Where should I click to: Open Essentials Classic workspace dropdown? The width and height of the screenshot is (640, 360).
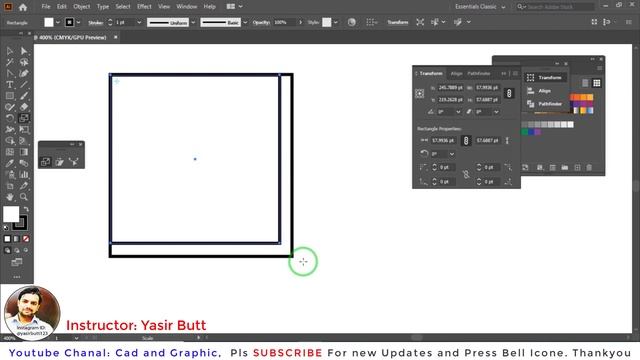pos(480,7)
